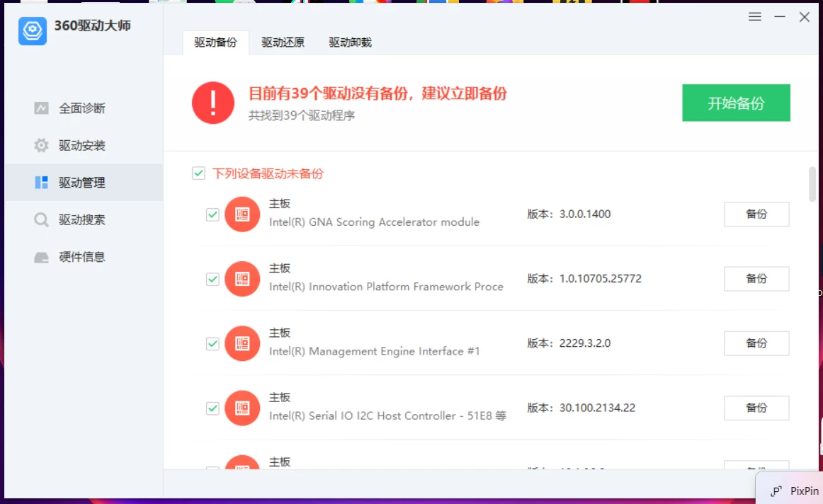This screenshot has width=823, height=504.
Task: Click Intel(R) Innovation Platform Framework name
Action: [386, 287]
